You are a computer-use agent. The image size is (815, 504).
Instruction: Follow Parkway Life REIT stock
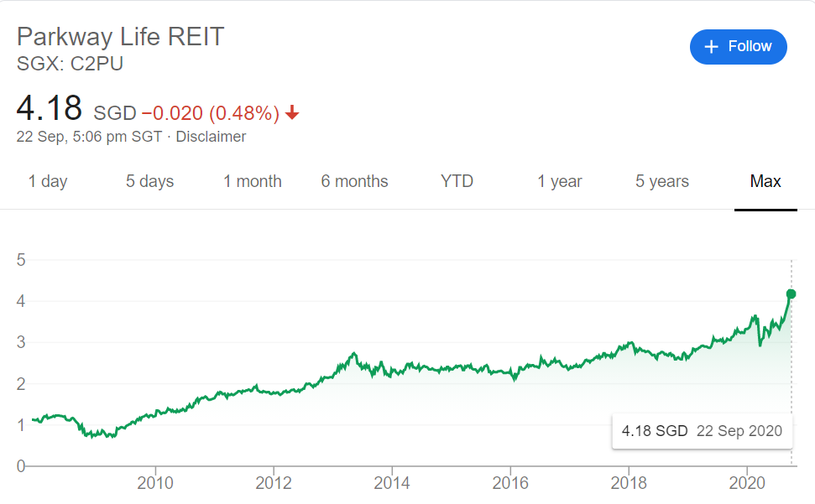(739, 47)
